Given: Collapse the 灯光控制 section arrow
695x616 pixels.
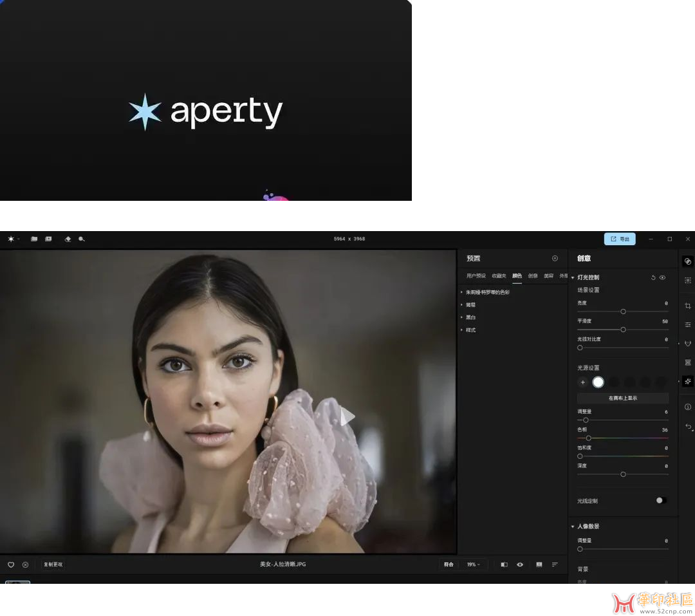Looking at the screenshot, I should (x=573, y=277).
